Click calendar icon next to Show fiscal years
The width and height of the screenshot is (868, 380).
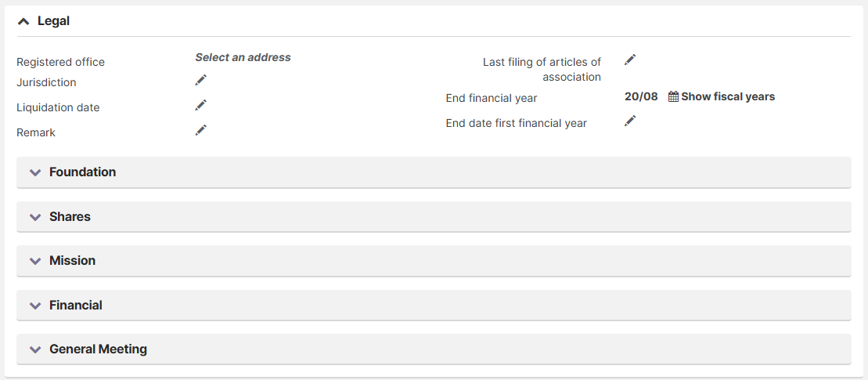(x=673, y=96)
